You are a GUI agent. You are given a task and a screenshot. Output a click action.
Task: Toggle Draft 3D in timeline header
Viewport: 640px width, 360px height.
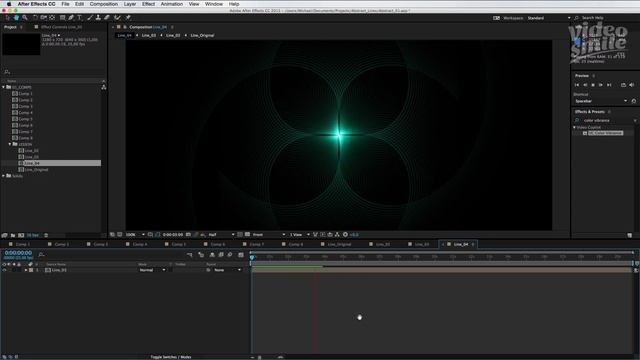click(201, 255)
